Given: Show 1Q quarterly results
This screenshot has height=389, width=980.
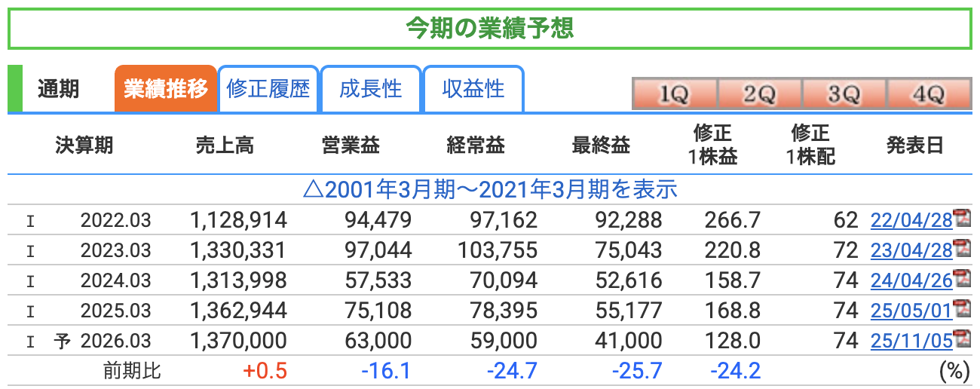Looking at the screenshot, I should coord(674,94).
